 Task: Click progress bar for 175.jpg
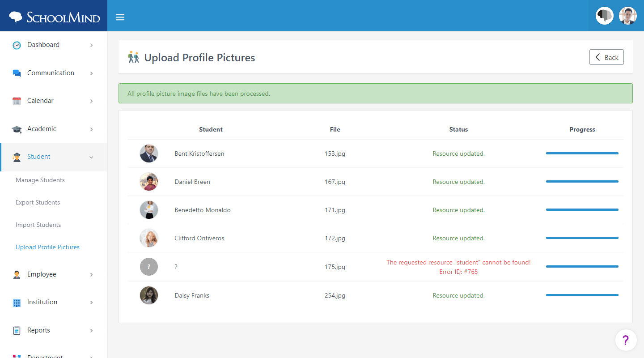582,267
